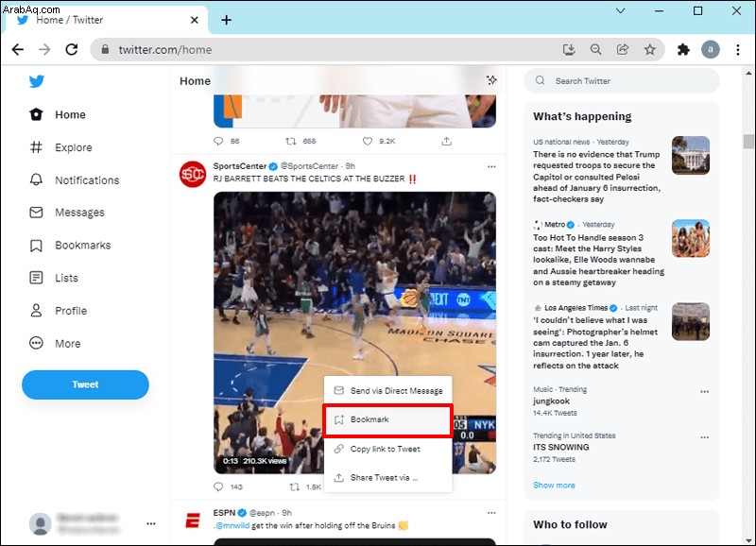Open Bookmarks in the sidebar
Screen dimensions: 756x546
point(70,246)
